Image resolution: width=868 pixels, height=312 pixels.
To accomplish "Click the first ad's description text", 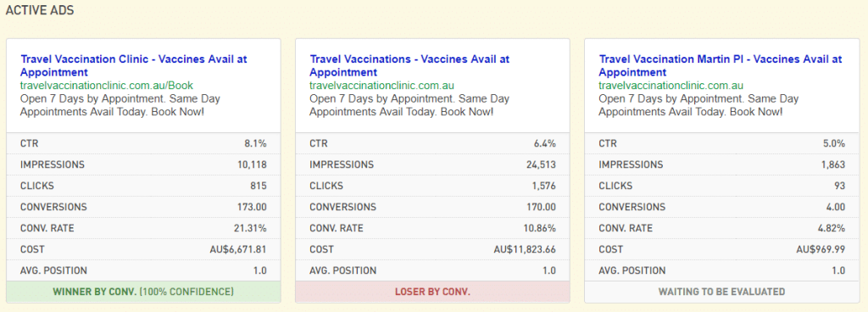I will click(120, 105).
